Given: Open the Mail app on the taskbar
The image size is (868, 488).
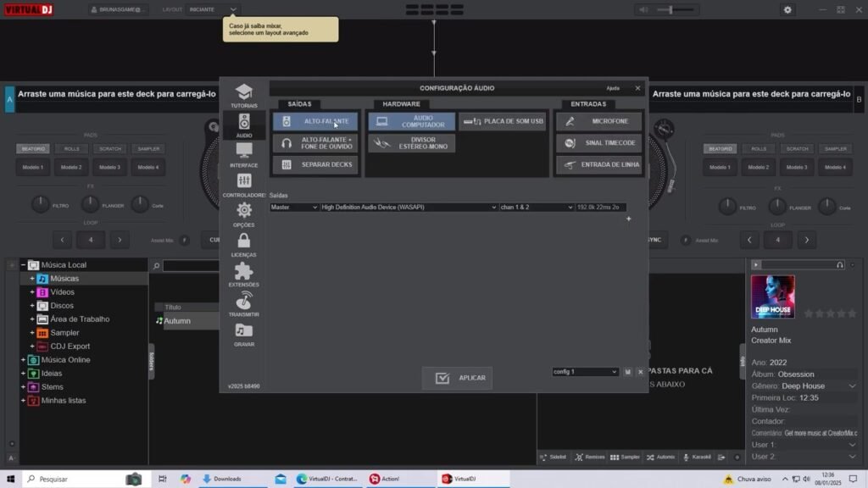Looking at the screenshot, I should (281, 479).
